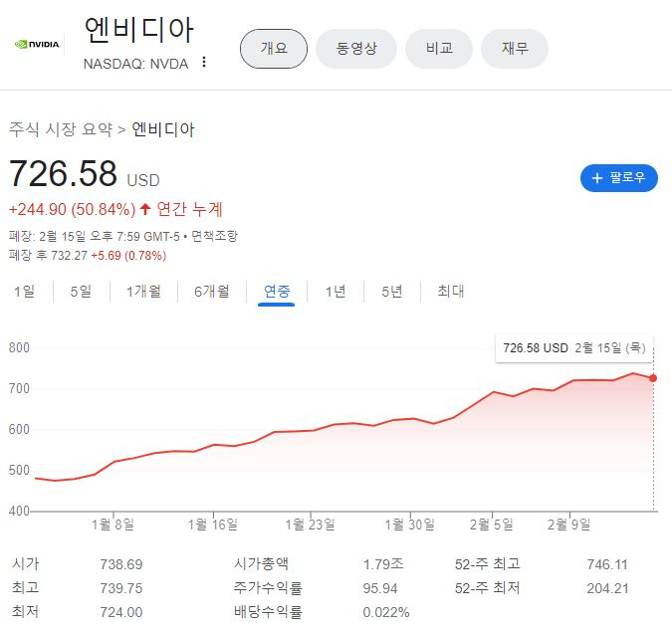Select the 개요 overview chip
Image resolution: width=672 pixels, height=633 pixels.
click(x=274, y=49)
